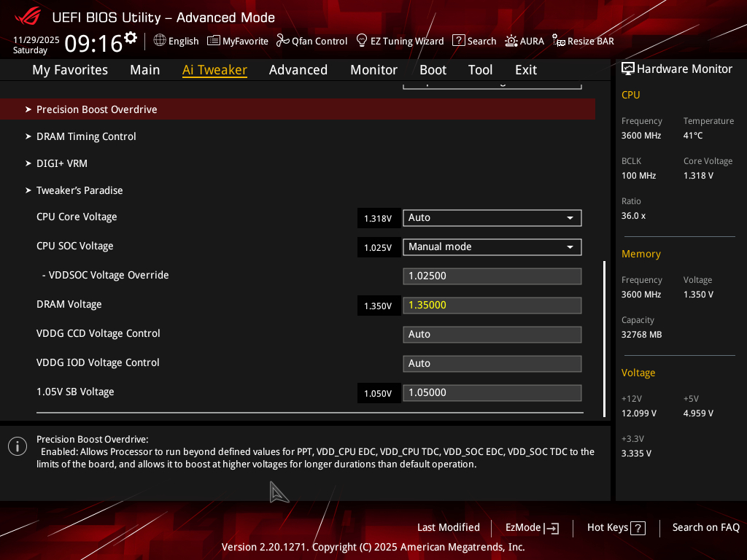Expand the DIGI+ VRM submenu
This screenshot has width=747, height=560.
62,163
